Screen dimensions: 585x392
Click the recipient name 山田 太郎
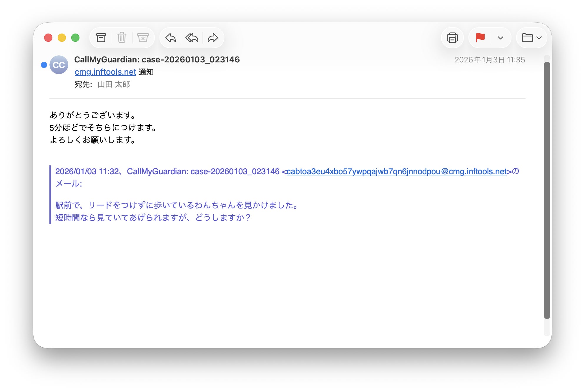click(x=114, y=84)
